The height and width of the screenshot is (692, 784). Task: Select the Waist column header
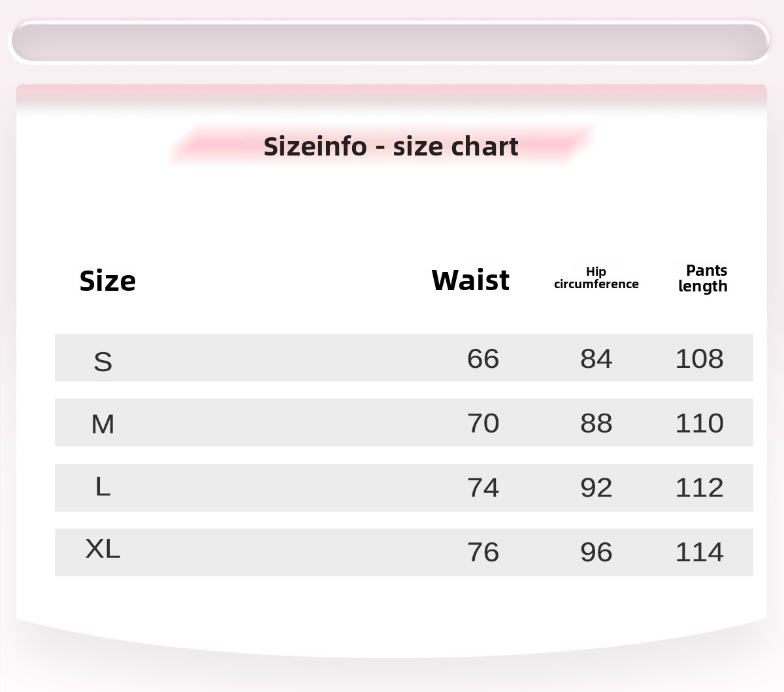pos(470,280)
